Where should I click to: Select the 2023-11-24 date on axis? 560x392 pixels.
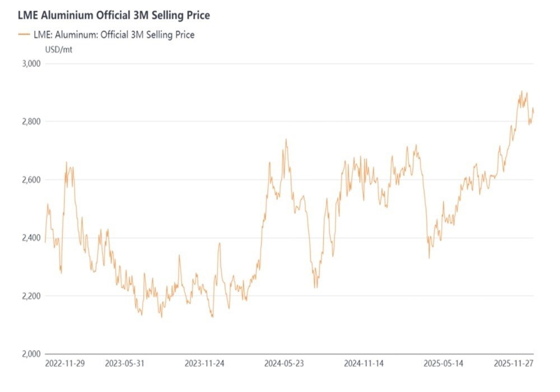[205, 363]
